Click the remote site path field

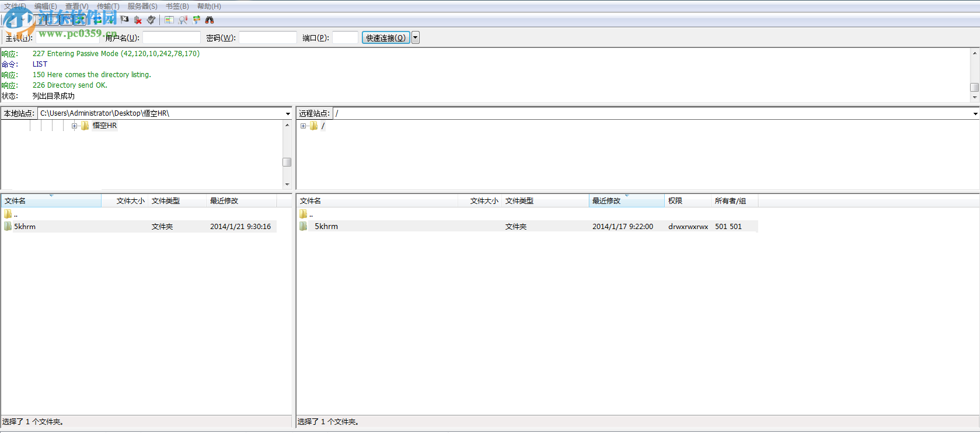coord(652,113)
